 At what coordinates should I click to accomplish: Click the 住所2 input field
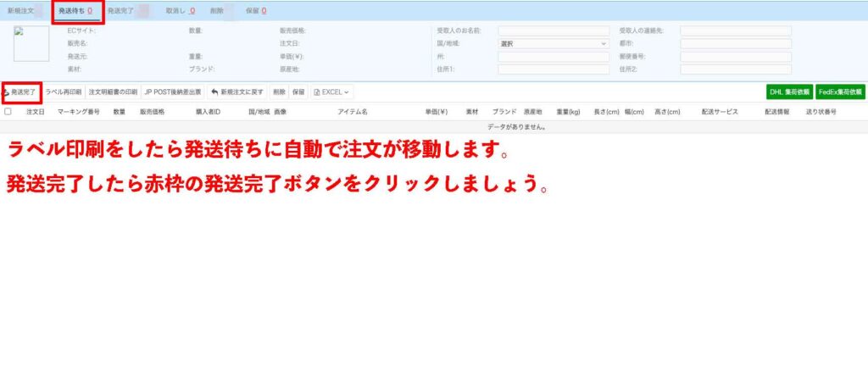coord(736,69)
